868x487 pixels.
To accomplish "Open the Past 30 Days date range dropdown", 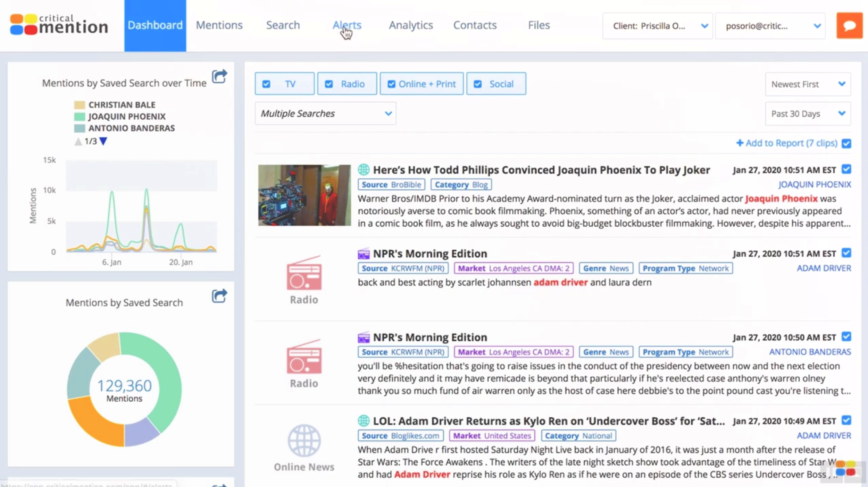I will point(808,113).
